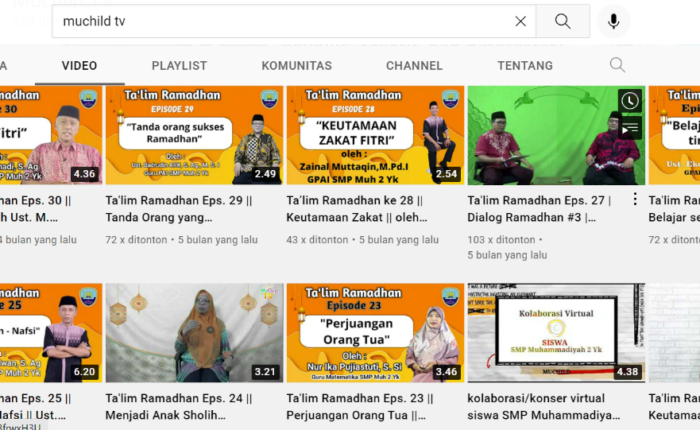This screenshot has height=430, width=700.
Task: Open the woman in hijab thumbnail 3.21
Action: (194, 333)
